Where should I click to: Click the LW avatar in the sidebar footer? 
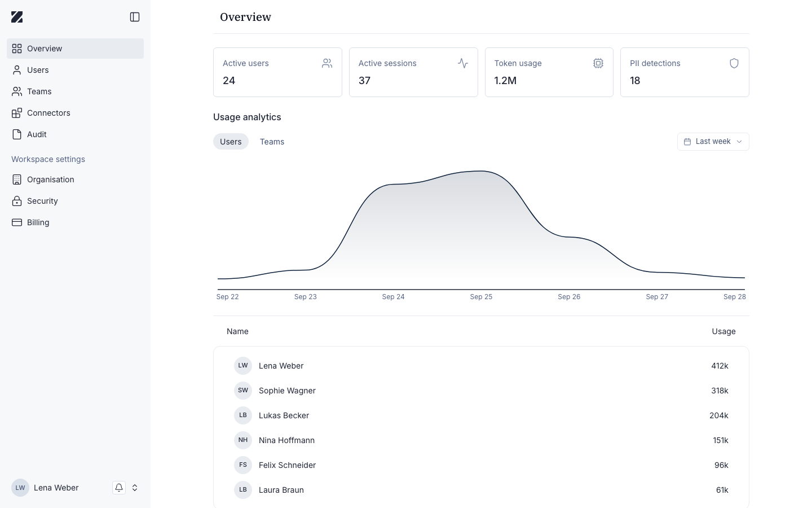point(20,488)
